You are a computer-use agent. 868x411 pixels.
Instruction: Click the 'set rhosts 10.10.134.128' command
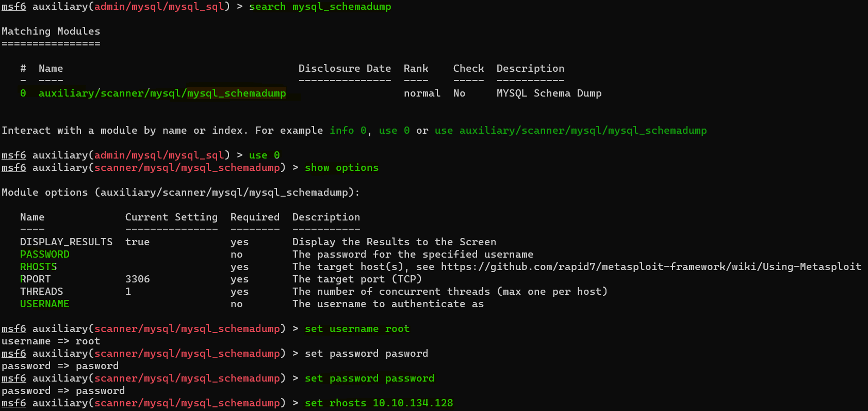tap(379, 403)
